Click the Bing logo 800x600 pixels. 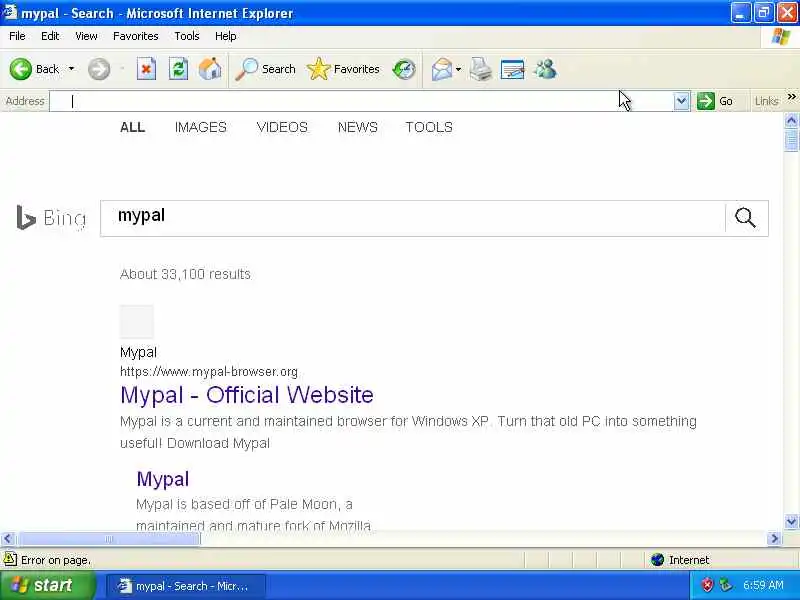[51, 218]
